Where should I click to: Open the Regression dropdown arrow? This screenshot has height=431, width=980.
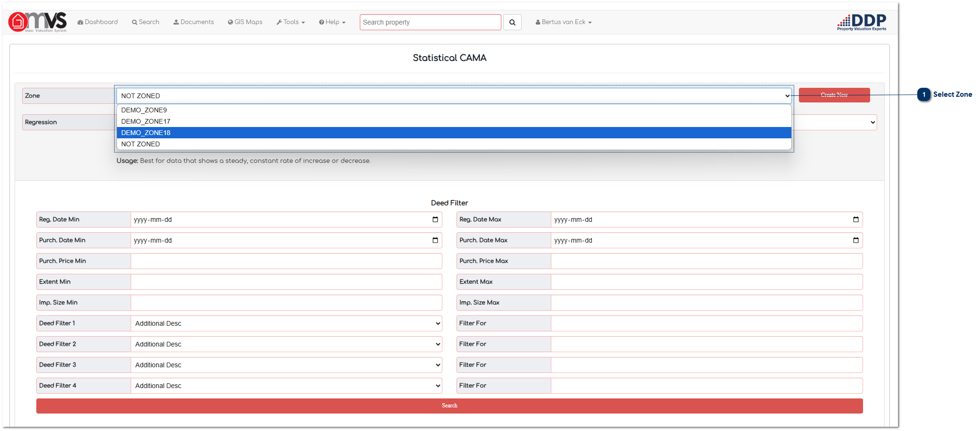(x=872, y=122)
